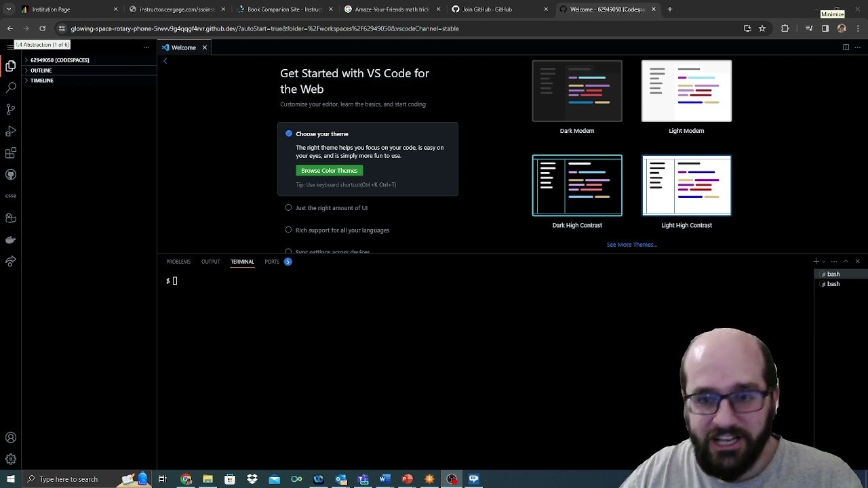
Task: Switch to the OUTPUT panel tab
Action: [210, 262]
